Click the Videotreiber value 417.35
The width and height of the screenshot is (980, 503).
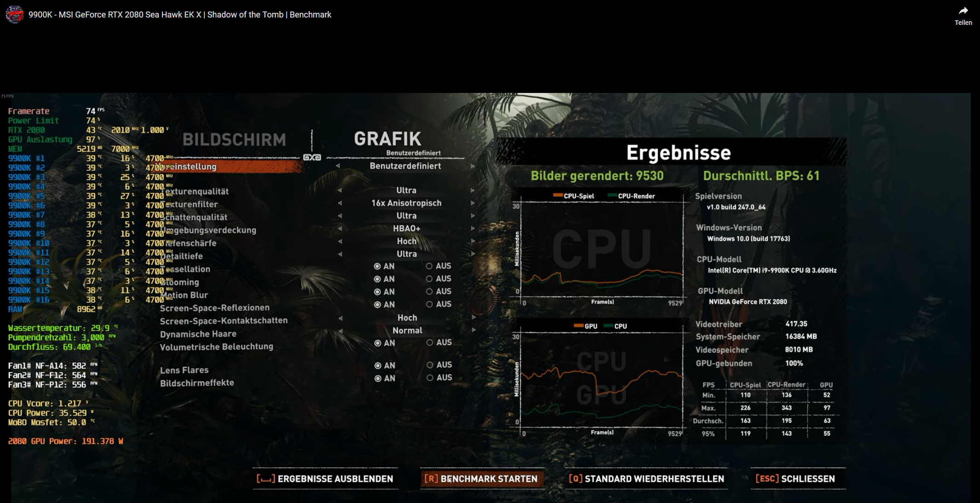tap(796, 324)
